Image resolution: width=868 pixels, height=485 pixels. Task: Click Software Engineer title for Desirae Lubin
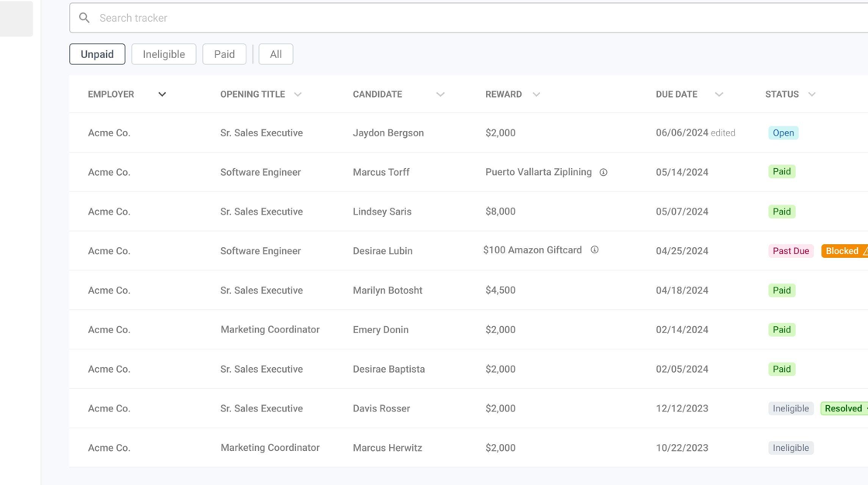[x=260, y=251]
